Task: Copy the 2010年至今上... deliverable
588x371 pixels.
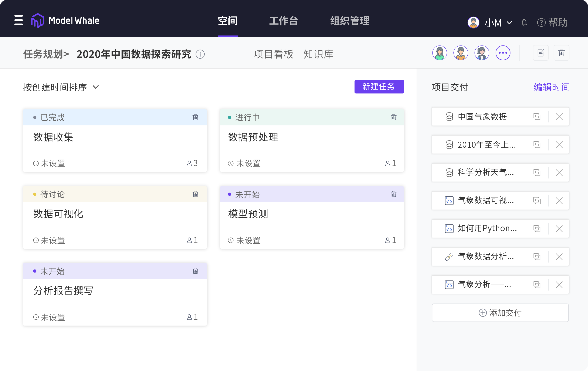Action: pos(537,144)
